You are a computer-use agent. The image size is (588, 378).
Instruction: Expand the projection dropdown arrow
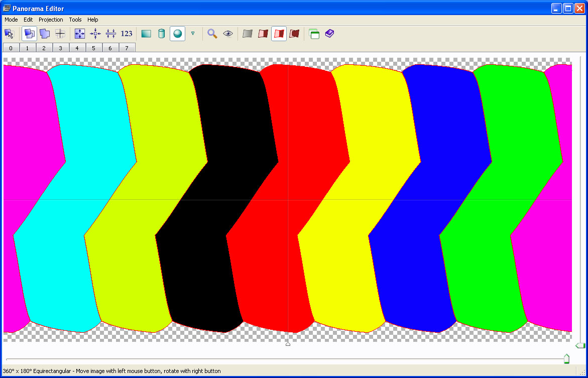coord(193,34)
